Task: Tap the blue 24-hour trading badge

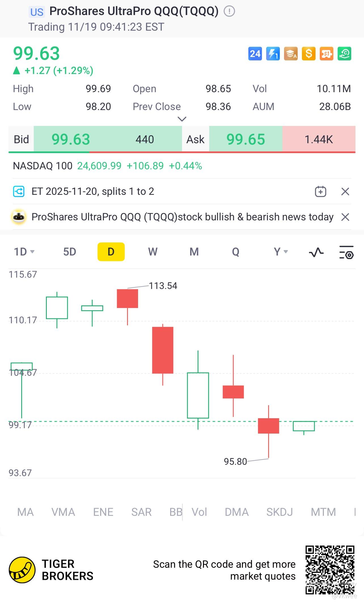Action: pos(255,54)
